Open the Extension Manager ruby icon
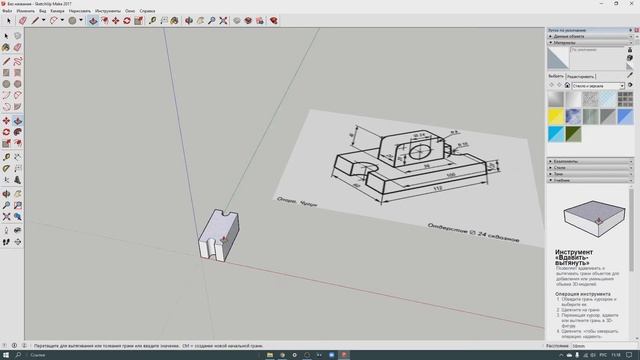Viewport: 640px width, 360px height. (x=273, y=20)
